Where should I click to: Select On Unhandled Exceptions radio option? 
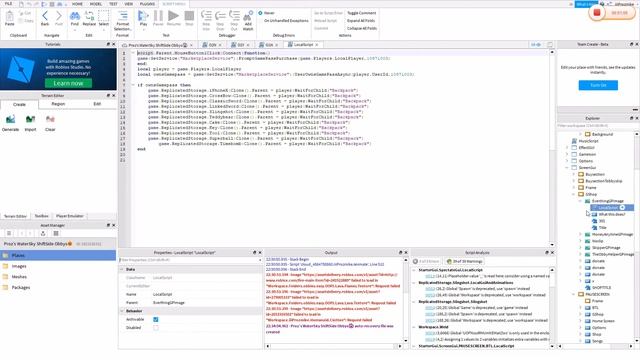(260, 20)
